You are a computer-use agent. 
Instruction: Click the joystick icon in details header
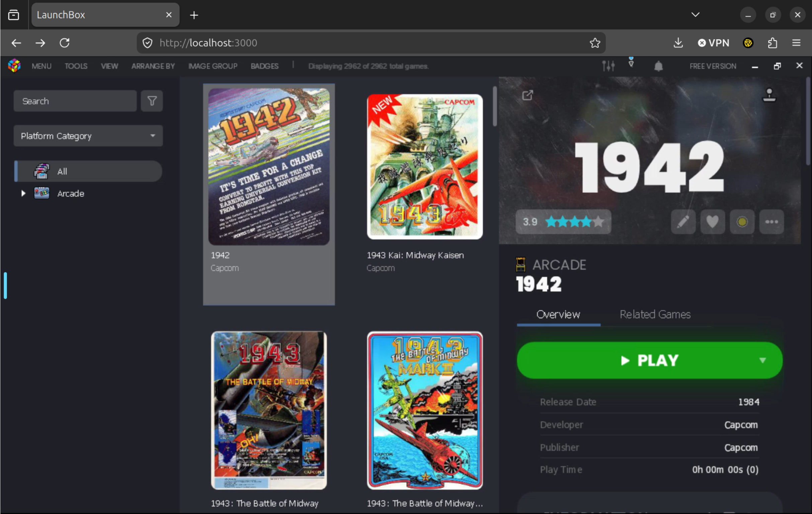(x=769, y=95)
